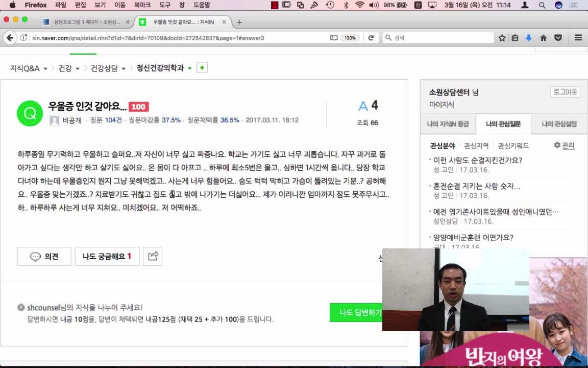Reload the page with the refresh icon
588x368 pixels.
[371, 38]
